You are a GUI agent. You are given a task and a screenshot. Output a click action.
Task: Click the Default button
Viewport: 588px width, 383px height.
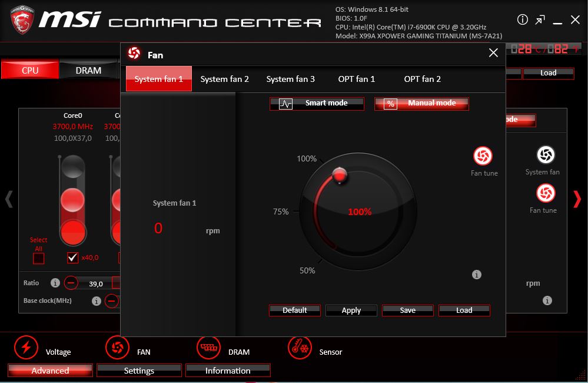tap(295, 310)
